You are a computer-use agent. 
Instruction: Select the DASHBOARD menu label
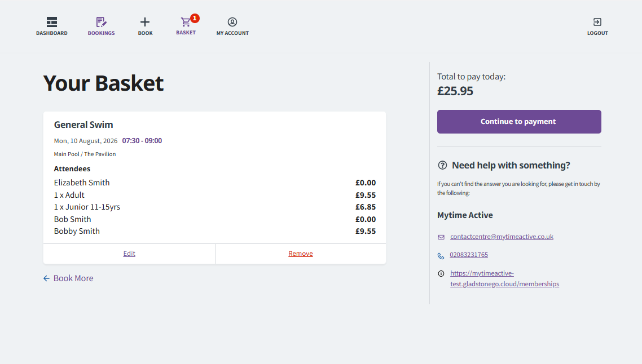pos(51,33)
